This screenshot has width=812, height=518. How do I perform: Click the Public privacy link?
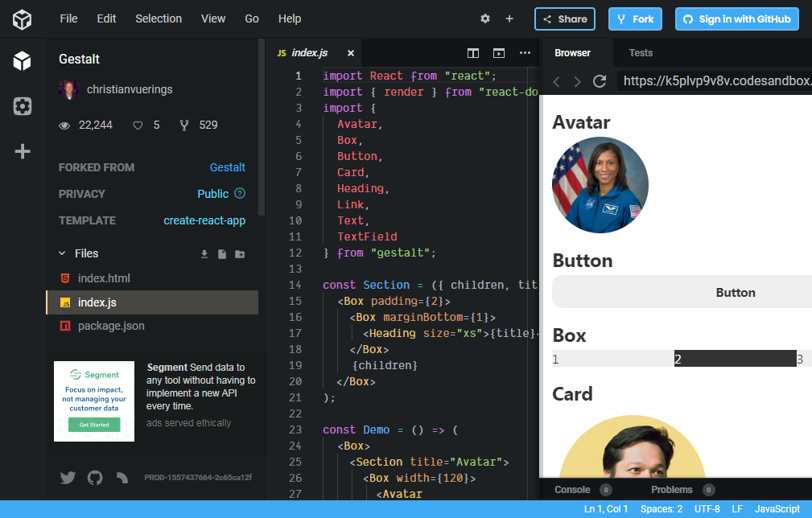212,194
